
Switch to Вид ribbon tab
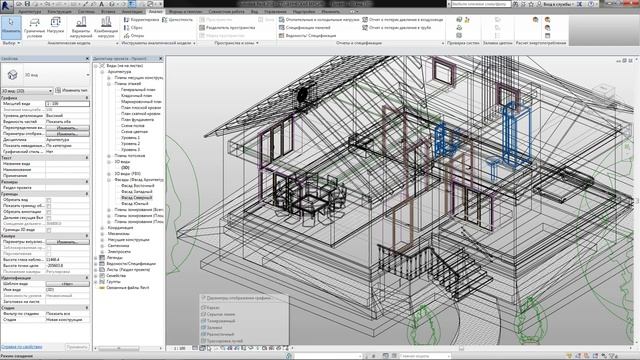tap(254, 11)
